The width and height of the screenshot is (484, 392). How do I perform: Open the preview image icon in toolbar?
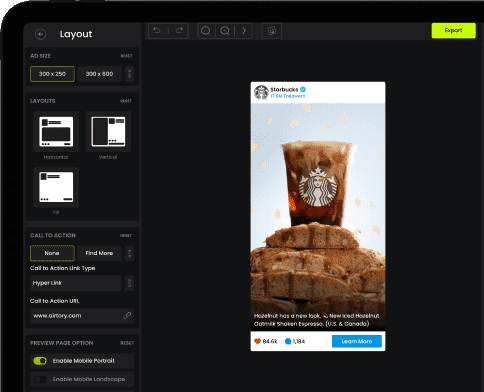coord(272,31)
